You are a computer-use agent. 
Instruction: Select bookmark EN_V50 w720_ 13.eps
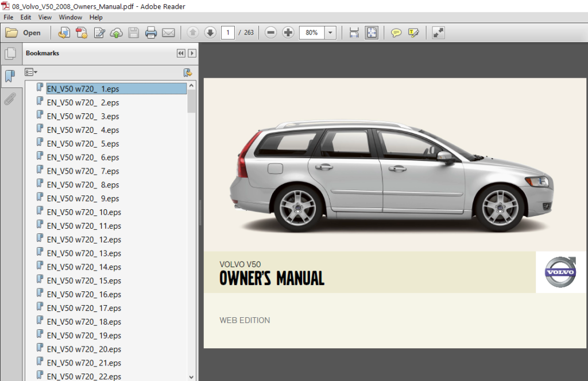[84, 253]
